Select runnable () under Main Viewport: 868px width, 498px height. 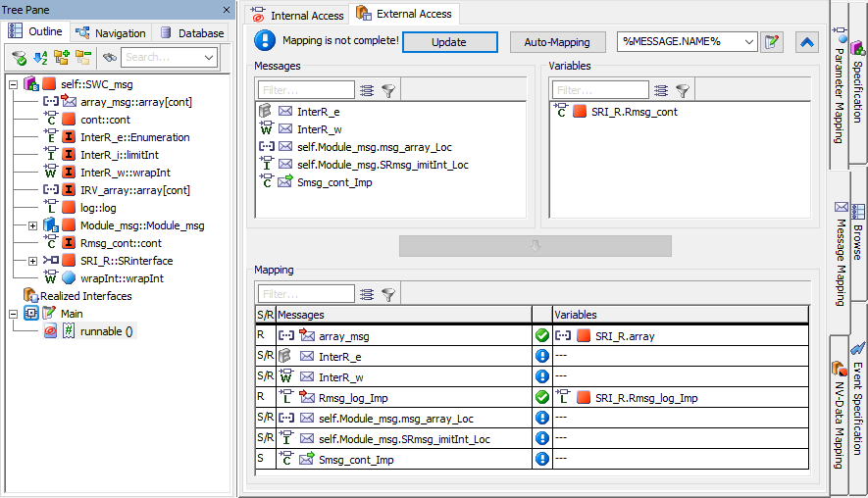click(x=106, y=331)
